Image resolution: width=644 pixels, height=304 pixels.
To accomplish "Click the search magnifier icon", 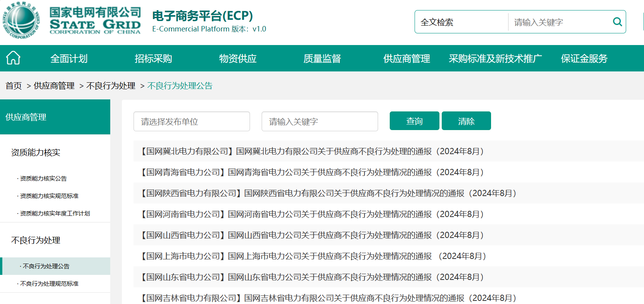I will click(617, 22).
